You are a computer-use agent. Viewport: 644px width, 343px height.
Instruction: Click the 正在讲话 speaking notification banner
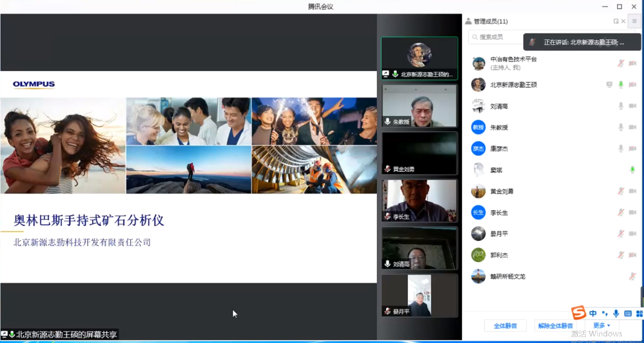tap(582, 42)
